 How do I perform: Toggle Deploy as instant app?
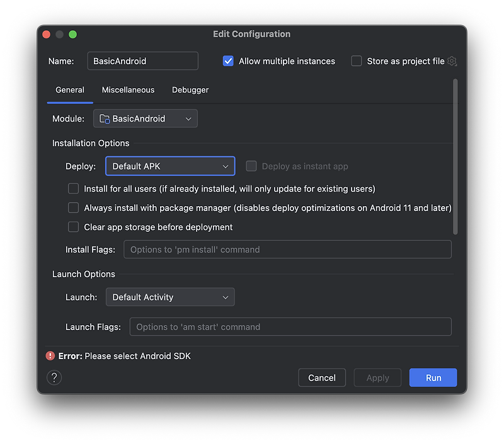point(251,166)
